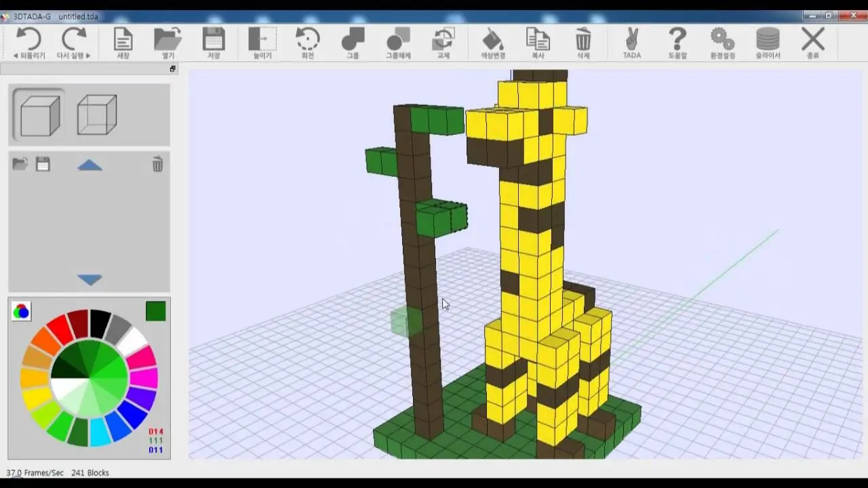The image size is (868, 488).
Task: Group the selected blocks (그룹)
Action: click(x=353, y=43)
